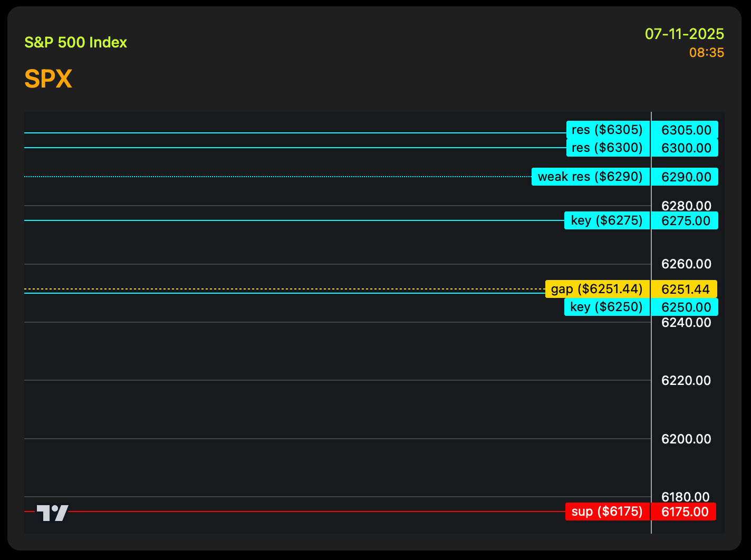This screenshot has width=751, height=560.
Task: Select the "res ($6300)" level label
Action: [x=608, y=148]
